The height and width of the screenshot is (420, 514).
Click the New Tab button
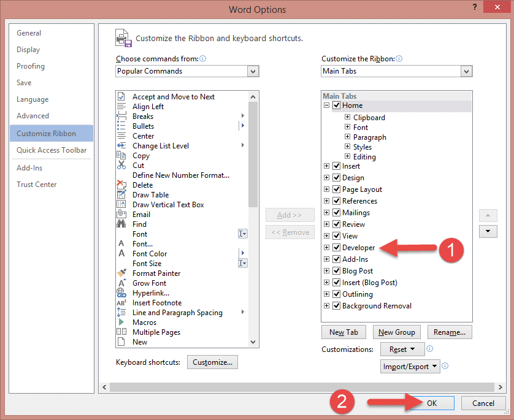pyautogui.click(x=343, y=332)
